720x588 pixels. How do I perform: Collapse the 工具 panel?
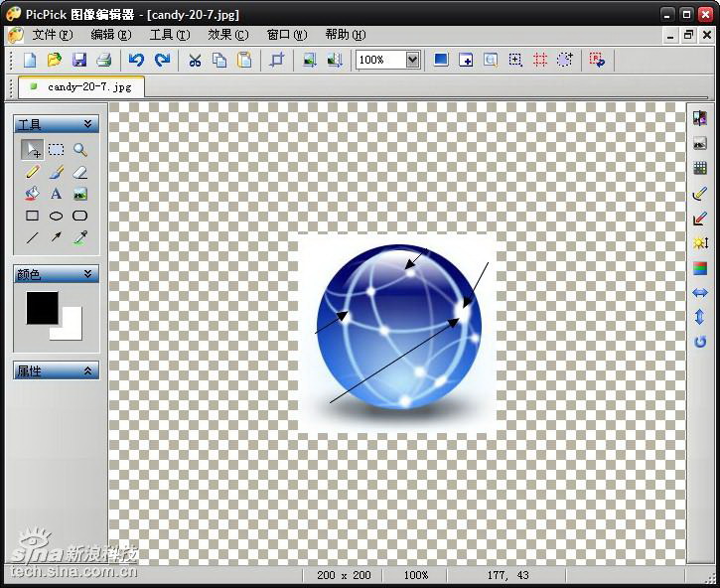[87, 124]
